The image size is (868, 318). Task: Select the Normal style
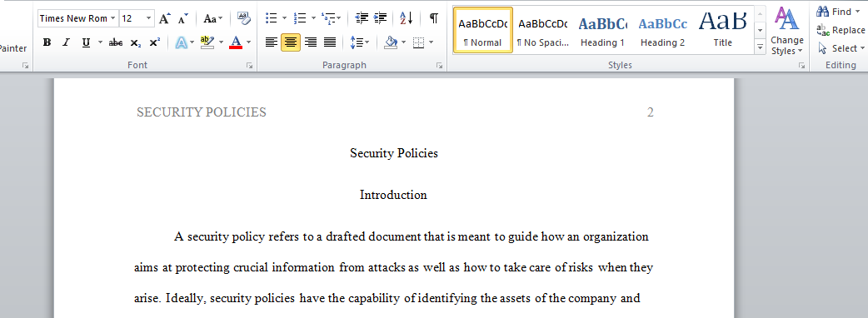pos(482,31)
